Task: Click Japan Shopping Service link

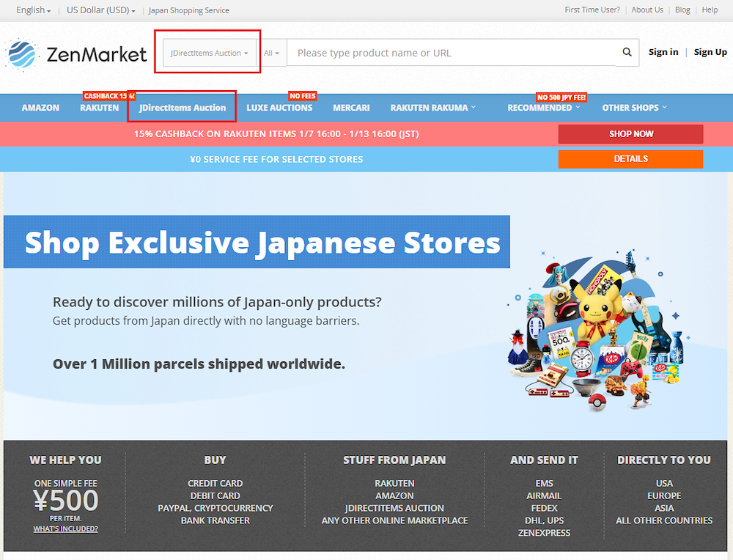Action: tap(189, 10)
